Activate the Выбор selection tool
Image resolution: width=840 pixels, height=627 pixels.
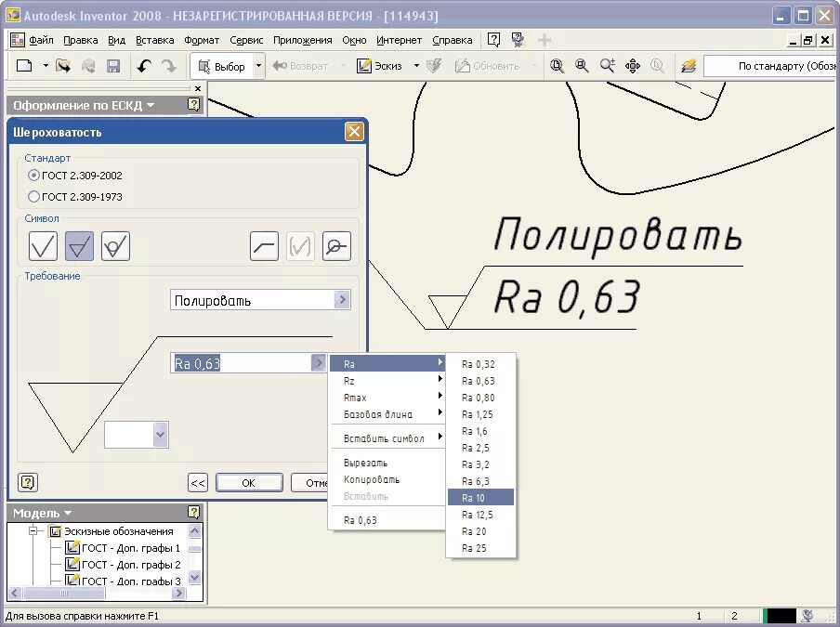222,66
